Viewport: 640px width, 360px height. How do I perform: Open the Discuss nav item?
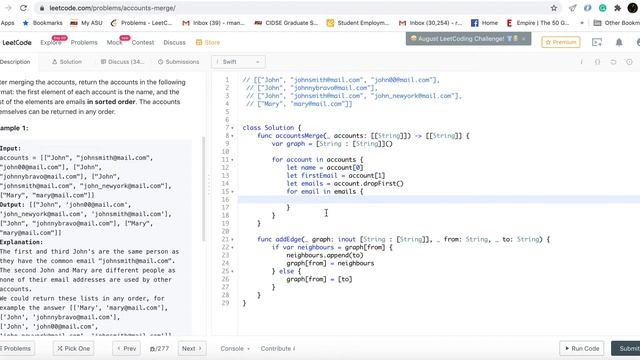click(x=174, y=42)
